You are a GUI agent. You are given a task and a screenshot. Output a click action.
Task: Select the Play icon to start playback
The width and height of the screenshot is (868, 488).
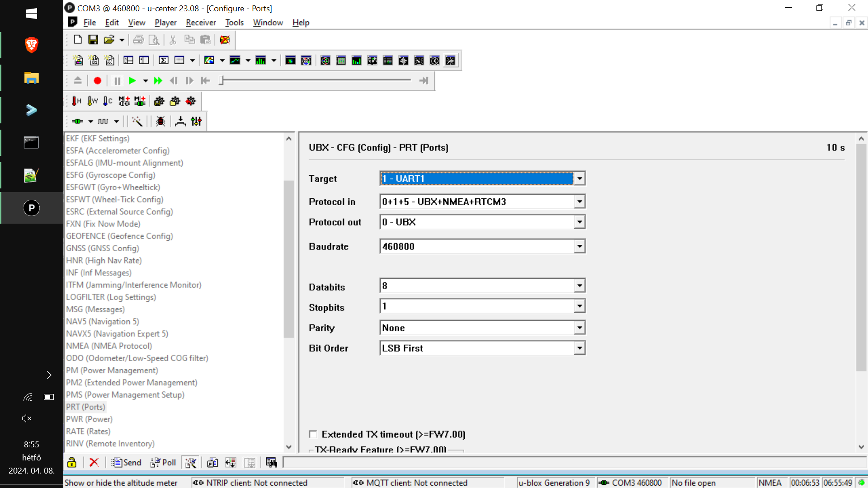[x=132, y=80]
